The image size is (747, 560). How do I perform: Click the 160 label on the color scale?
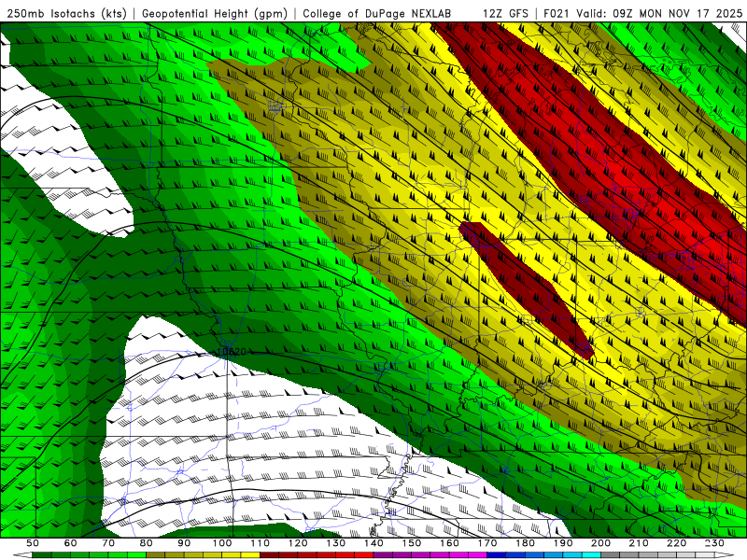coord(449,543)
